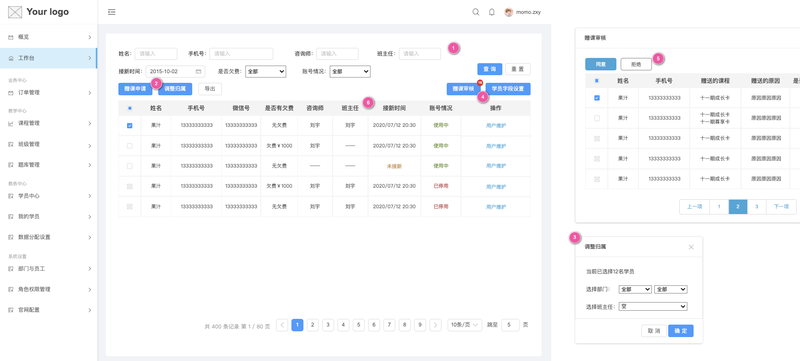Screen dimensions: 800x361
Task: Click the 订单管理 sidebar icon
Action: [x=11, y=93]
